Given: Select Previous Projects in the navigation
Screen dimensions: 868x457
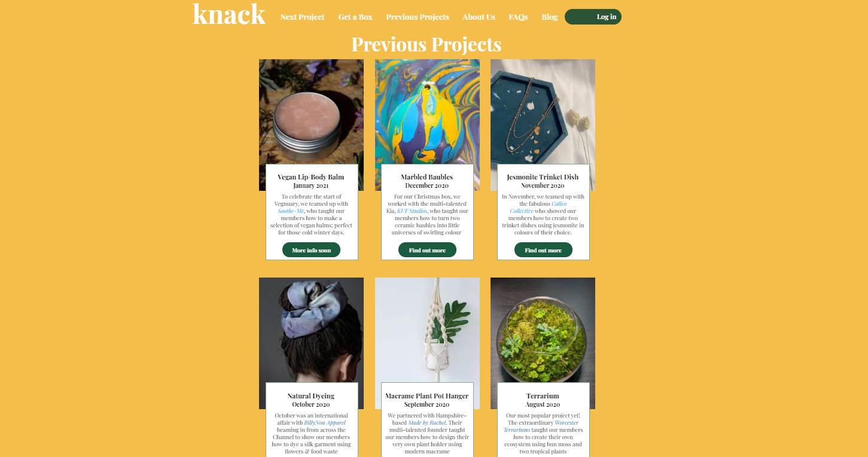Looking at the screenshot, I should pos(418,17).
